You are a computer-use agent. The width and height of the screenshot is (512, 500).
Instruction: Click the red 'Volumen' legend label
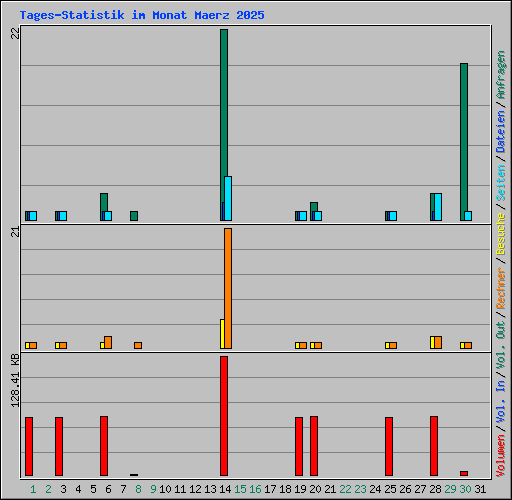[x=501, y=455]
